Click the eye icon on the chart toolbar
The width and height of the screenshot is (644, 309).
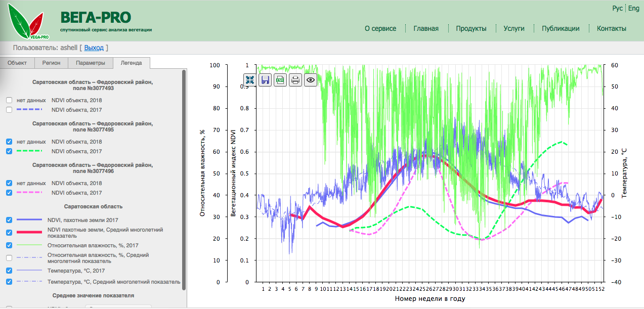311,80
